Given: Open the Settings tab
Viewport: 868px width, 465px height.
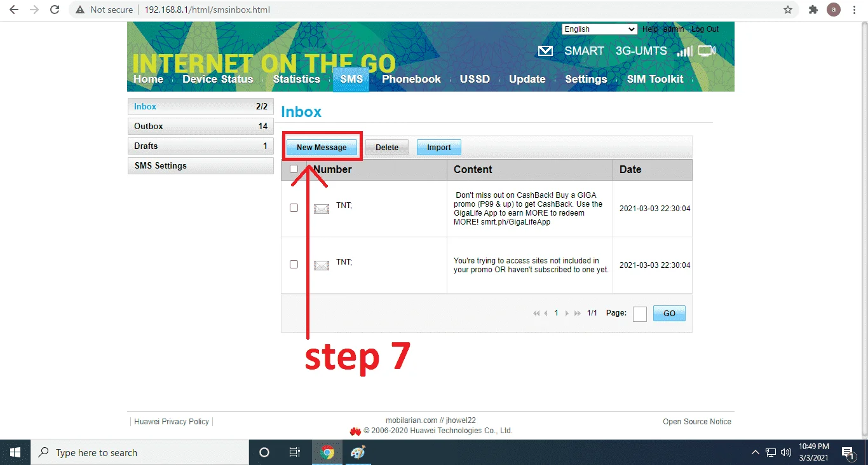Looking at the screenshot, I should (586, 79).
